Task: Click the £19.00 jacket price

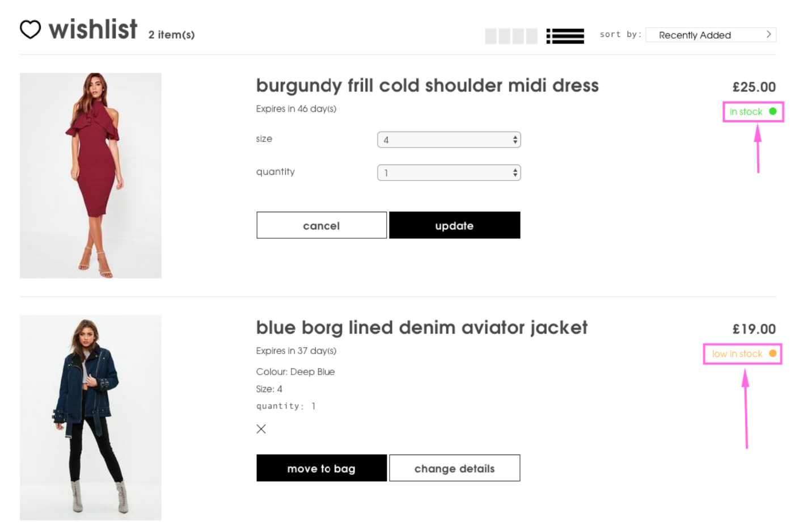Action: pyautogui.click(x=754, y=329)
